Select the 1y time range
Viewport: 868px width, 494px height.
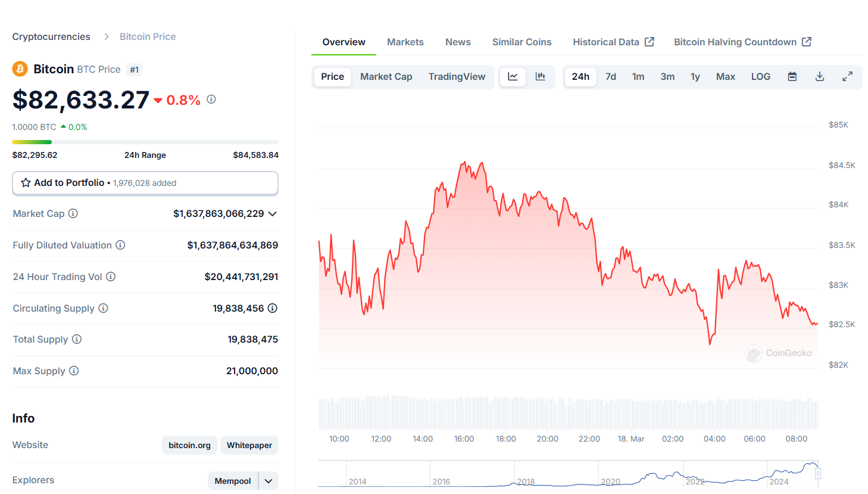[695, 76]
